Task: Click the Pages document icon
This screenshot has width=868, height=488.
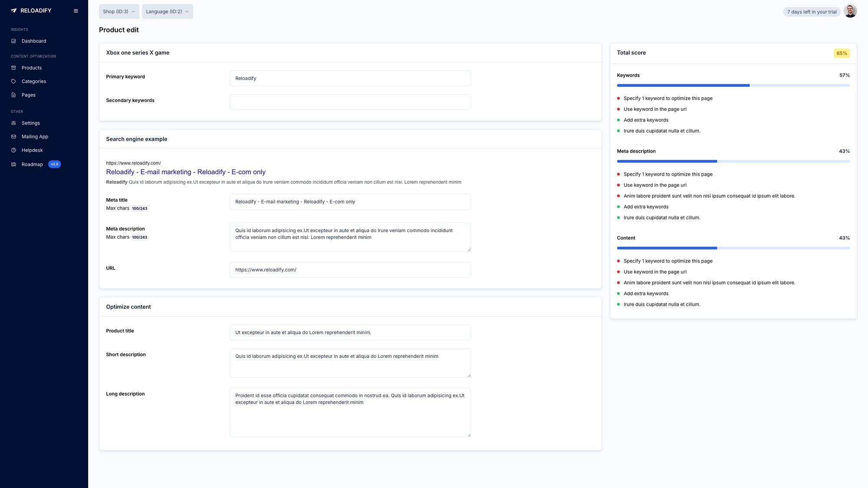Action: tap(14, 95)
